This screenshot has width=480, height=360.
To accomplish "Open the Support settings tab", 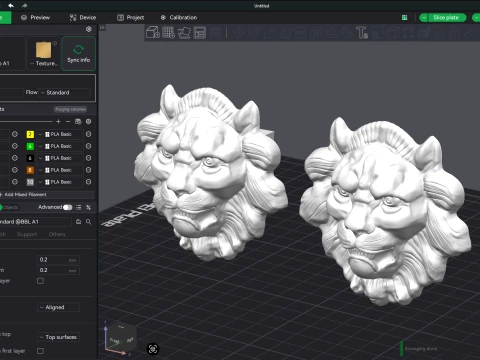I will [x=27, y=234].
